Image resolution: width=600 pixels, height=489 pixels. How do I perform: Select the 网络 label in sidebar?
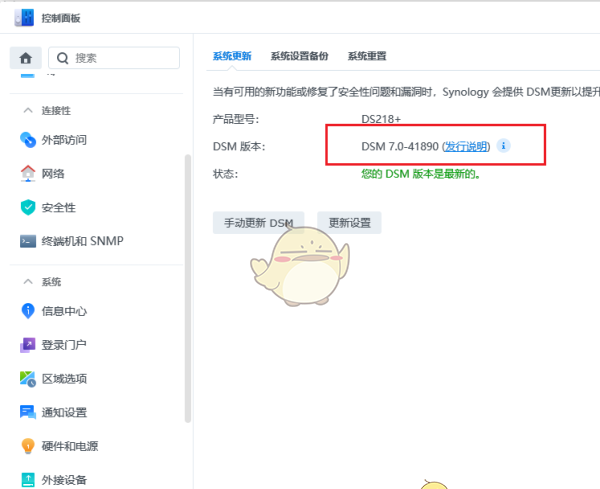pos(53,174)
